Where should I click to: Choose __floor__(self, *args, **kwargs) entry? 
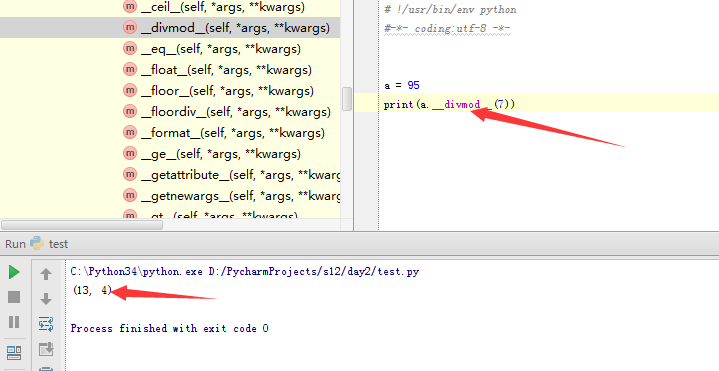tap(227, 91)
